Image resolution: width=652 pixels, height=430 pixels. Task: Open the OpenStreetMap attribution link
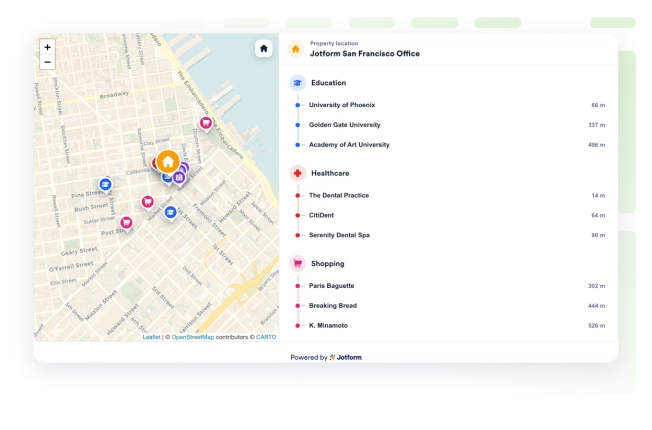(193, 337)
